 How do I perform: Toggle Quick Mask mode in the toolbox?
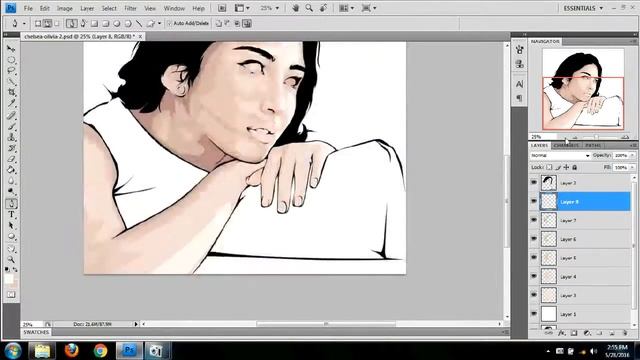(x=11, y=295)
